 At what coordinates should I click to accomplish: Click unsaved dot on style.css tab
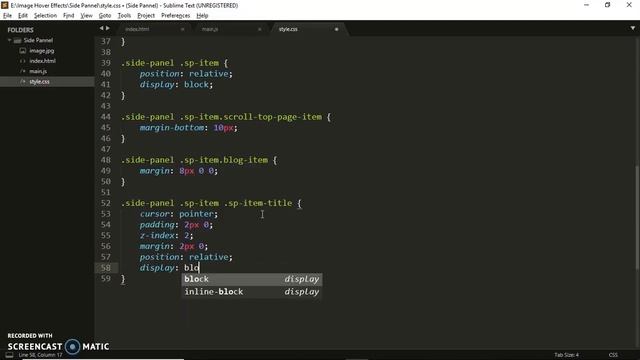[x=336, y=29]
